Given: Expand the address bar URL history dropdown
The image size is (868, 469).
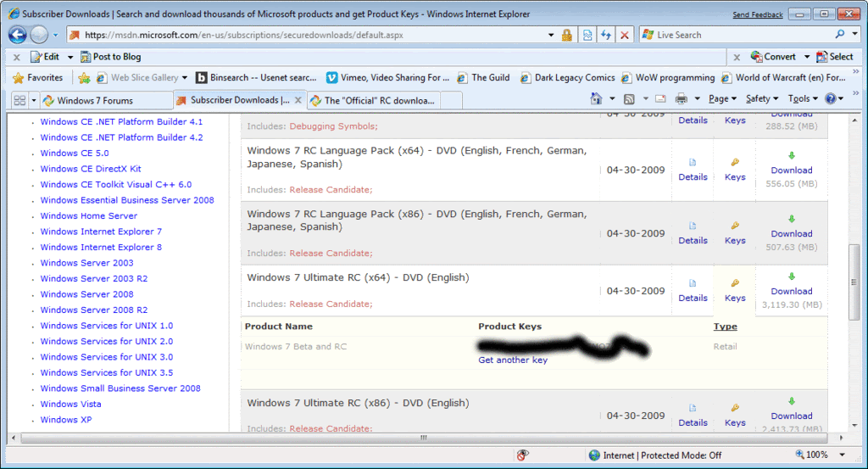Looking at the screenshot, I should click(x=551, y=35).
